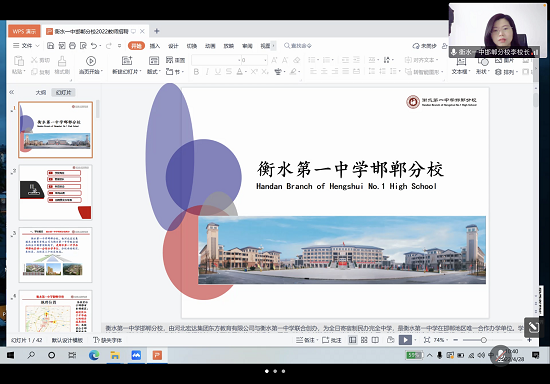Toggle Superscript formatting
This screenshot has width=550, height=384.
pyautogui.click(x=254, y=72)
